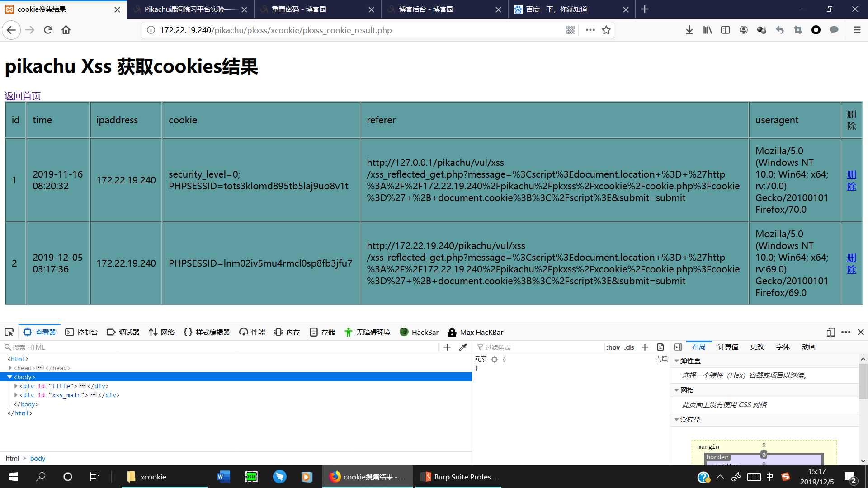The height and width of the screenshot is (488, 868).
Task: Collapse the body element node
Action: (x=9, y=377)
